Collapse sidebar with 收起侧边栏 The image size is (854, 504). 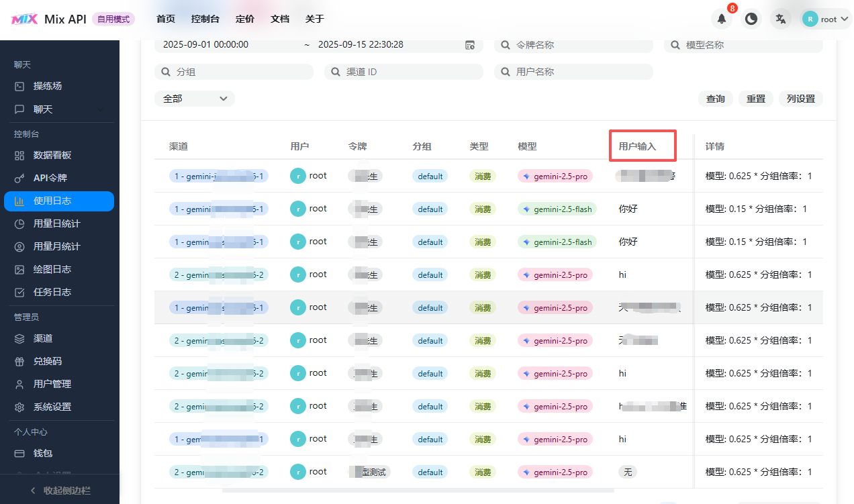(60, 491)
